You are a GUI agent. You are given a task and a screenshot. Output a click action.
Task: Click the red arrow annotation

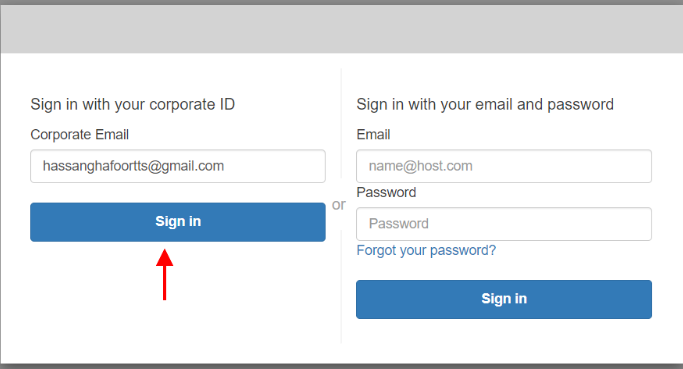point(165,274)
